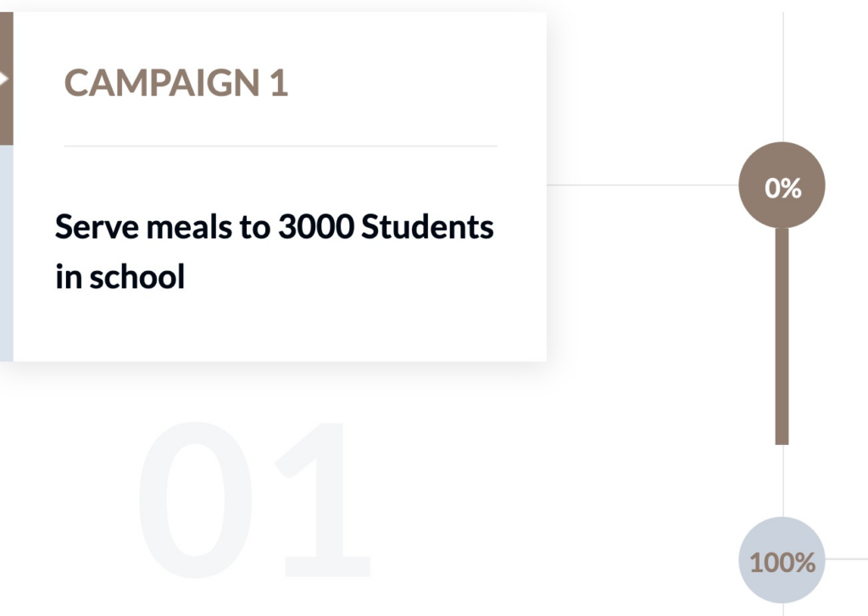The width and height of the screenshot is (868, 616).
Task: Click the divider line below CAMPAIGN 1
Action: coord(280,147)
